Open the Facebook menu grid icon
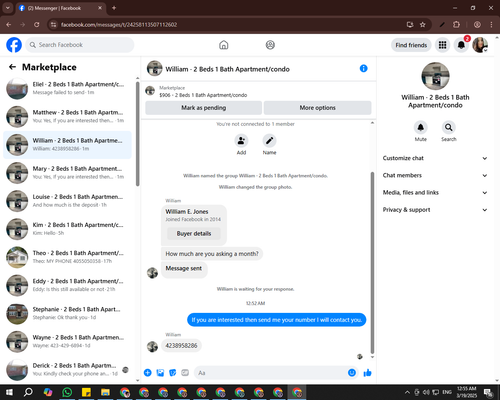Image resolution: width=500 pixels, height=400 pixels. coord(442,45)
